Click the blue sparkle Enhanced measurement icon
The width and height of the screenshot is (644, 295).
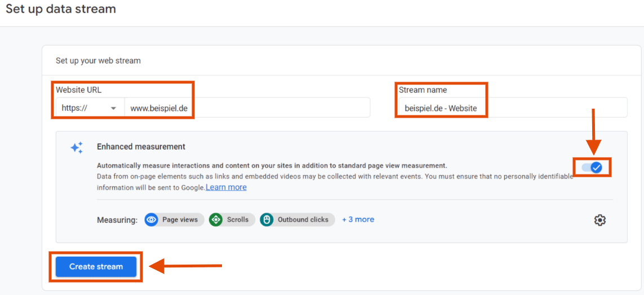pyautogui.click(x=77, y=147)
